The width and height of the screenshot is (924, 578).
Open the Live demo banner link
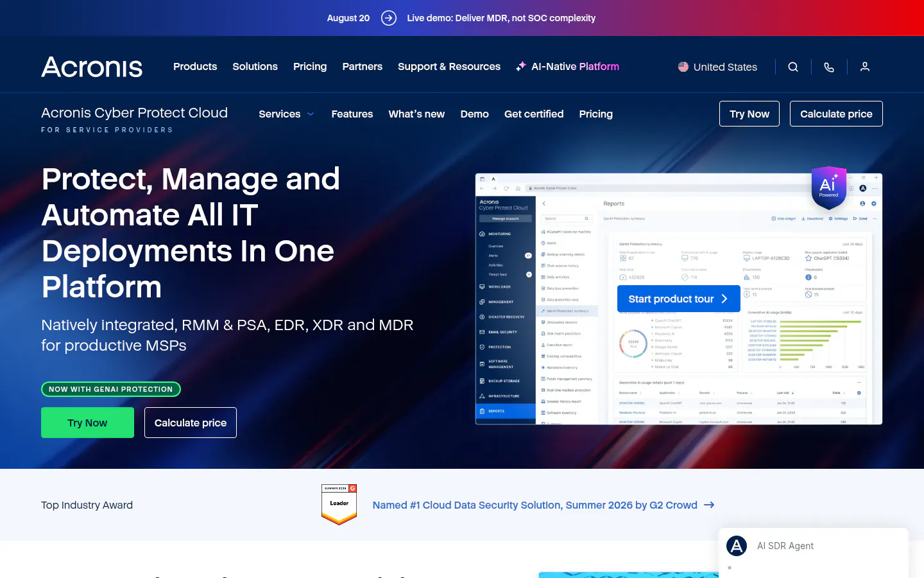pyautogui.click(x=501, y=18)
